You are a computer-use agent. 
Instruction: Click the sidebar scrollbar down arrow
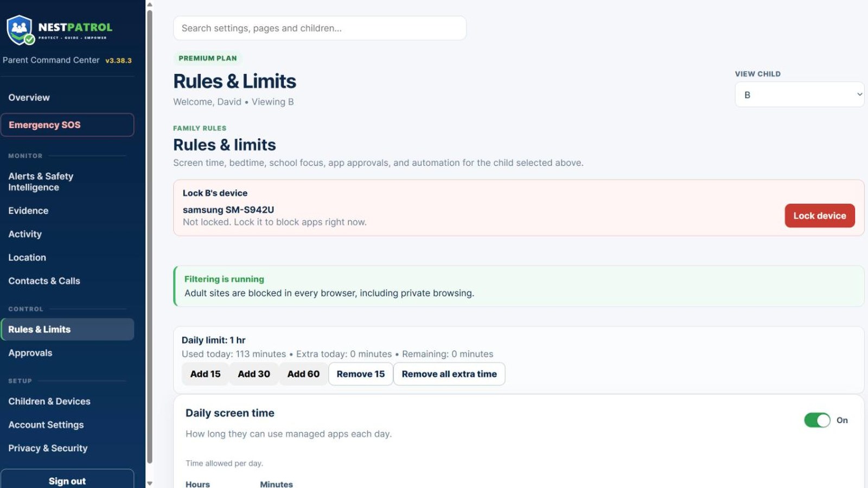coord(150,483)
